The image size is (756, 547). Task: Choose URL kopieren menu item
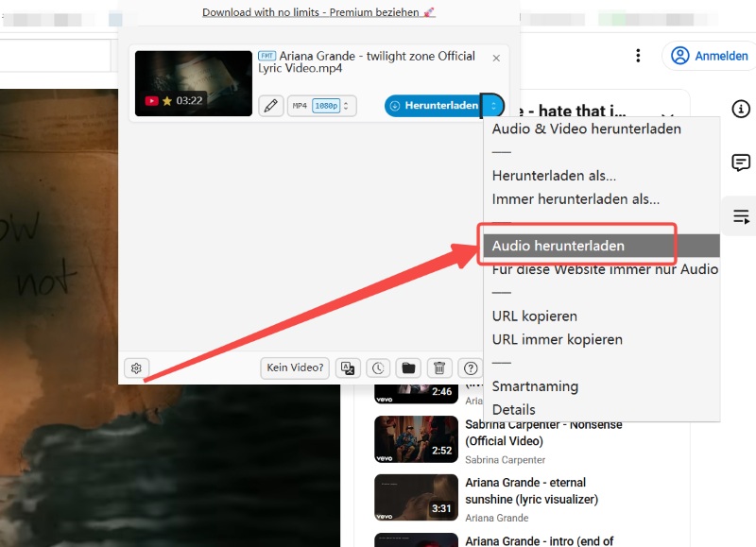[x=534, y=316]
